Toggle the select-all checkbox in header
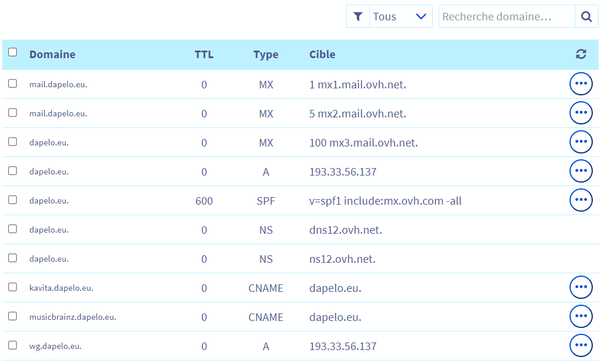Viewport: 605px width, 364px height. (x=13, y=52)
